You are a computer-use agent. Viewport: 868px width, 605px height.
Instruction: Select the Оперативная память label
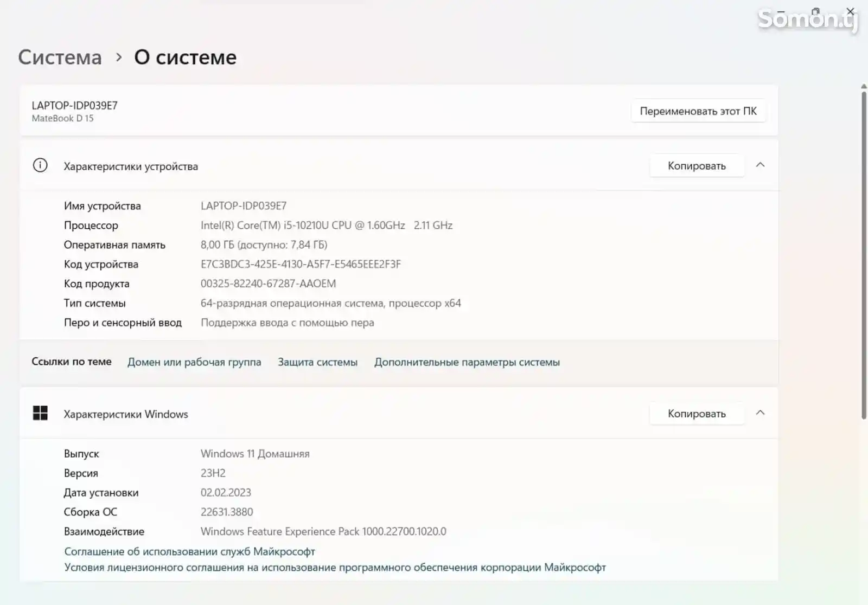[x=114, y=245]
